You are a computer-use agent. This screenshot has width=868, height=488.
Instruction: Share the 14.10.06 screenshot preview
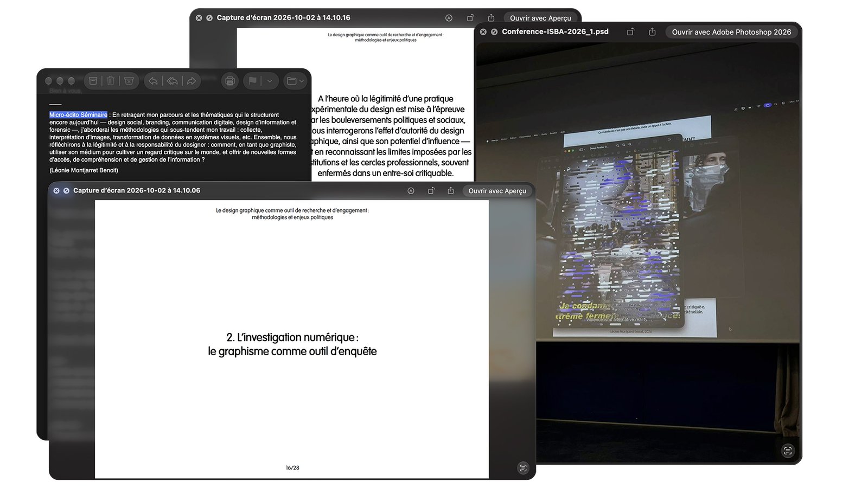pyautogui.click(x=451, y=191)
